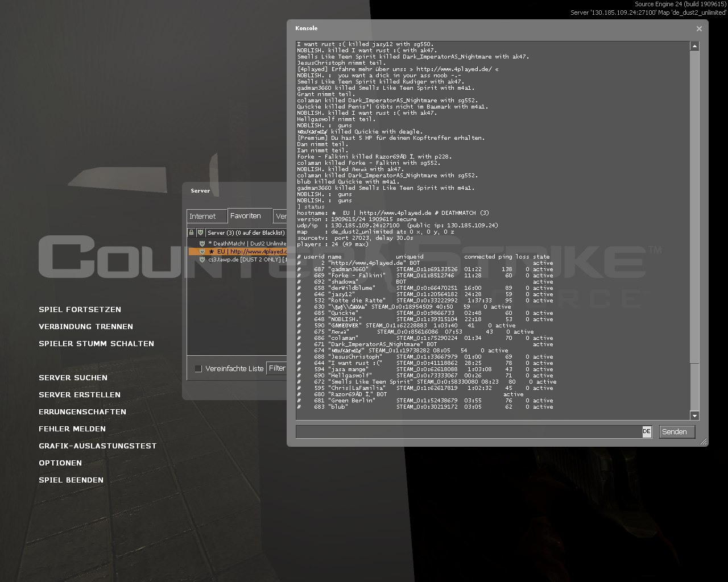Image resolution: width=728 pixels, height=582 pixels.
Task: Click the console scrollbar down arrow
Action: (x=694, y=415)
